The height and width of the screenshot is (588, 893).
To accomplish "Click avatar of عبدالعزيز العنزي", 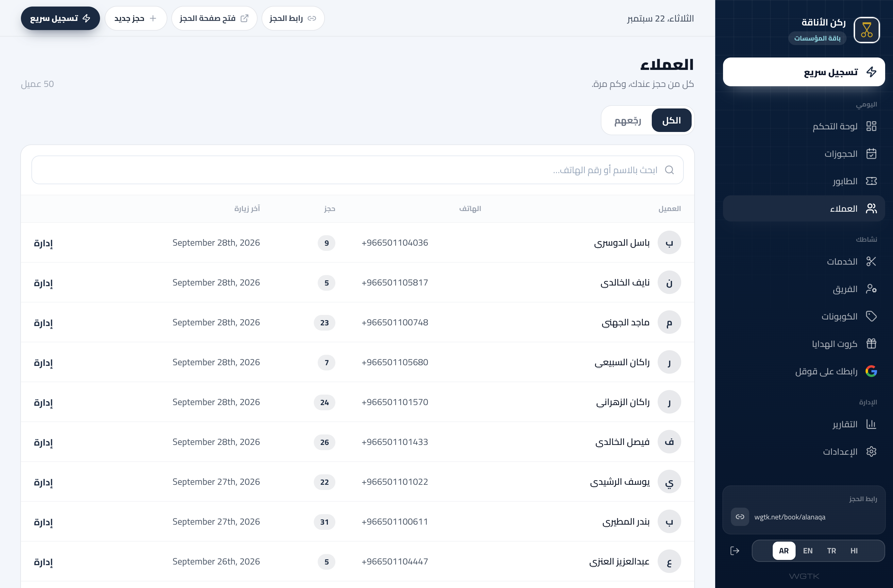I will tap(669, 561).
